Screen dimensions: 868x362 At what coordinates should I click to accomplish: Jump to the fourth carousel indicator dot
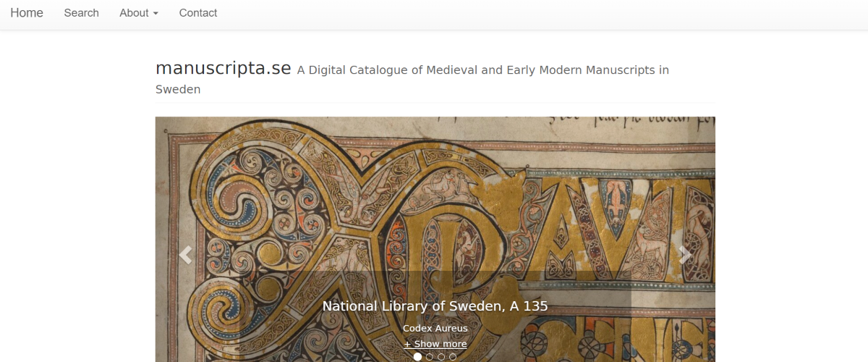point(453,356)
